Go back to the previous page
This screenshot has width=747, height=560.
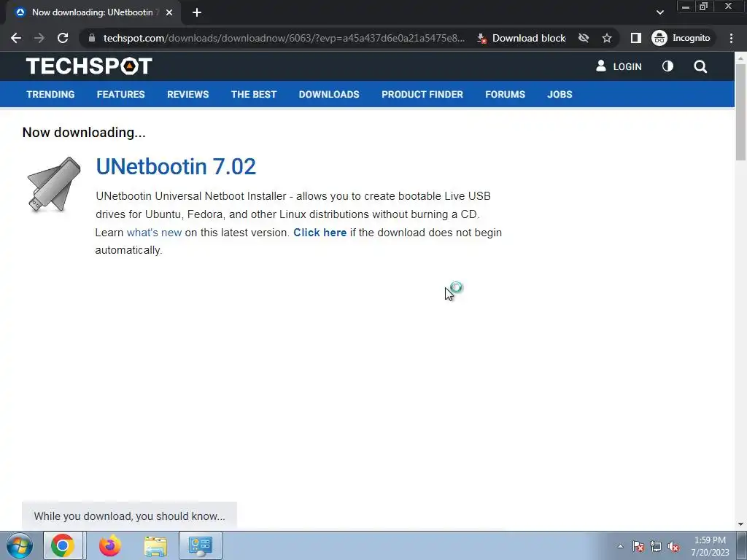point(16,38)
